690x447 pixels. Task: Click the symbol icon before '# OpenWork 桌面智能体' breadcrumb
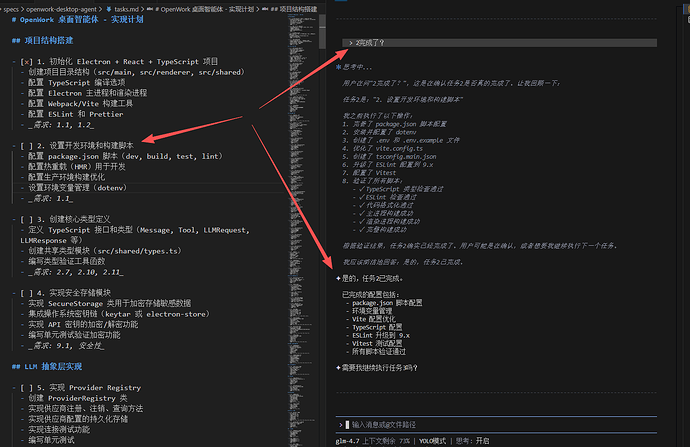click(150, 9)
